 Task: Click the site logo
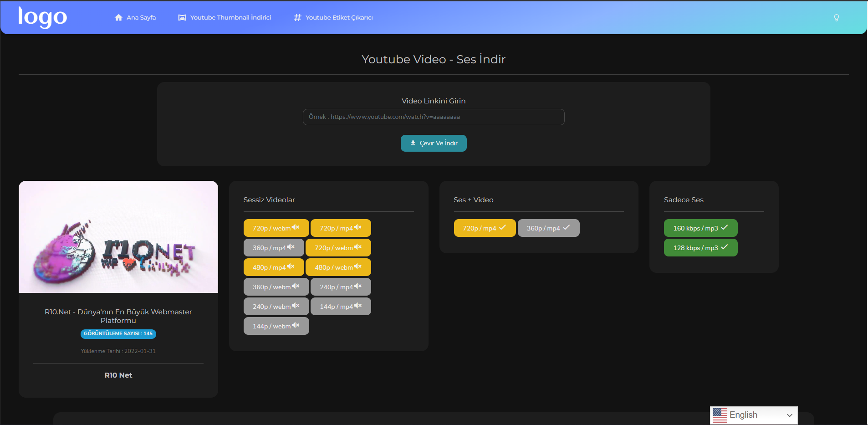(42, 17)
